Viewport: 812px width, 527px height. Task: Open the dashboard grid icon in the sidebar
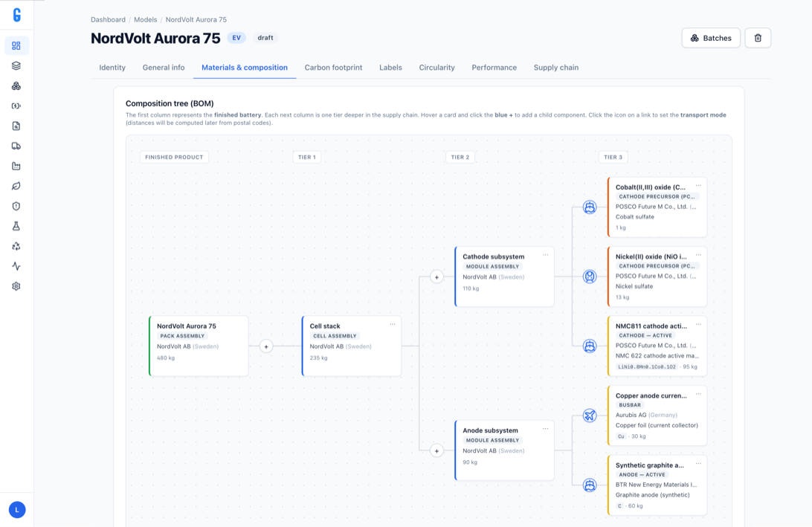16,45
